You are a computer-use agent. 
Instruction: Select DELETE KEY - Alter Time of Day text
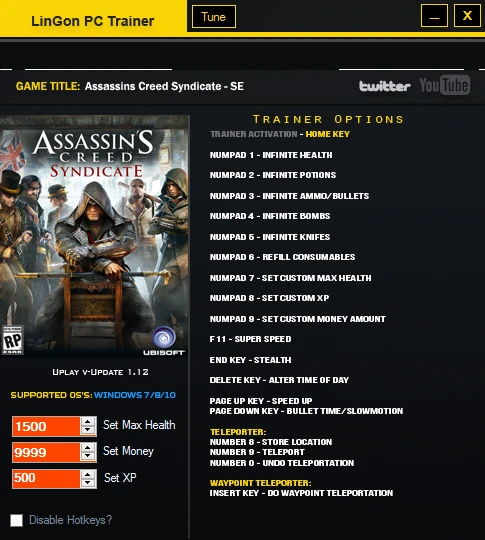point(279,380)
